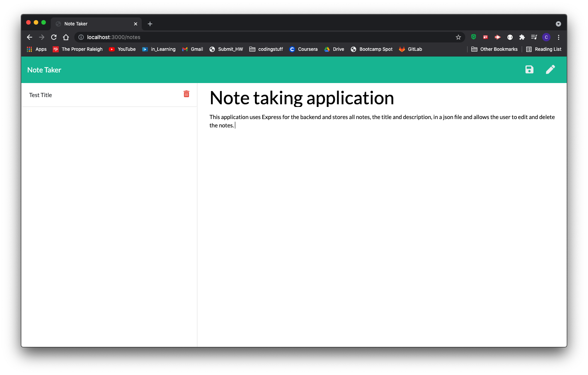Open the Submit_HW bookmark

coord(227,49)
